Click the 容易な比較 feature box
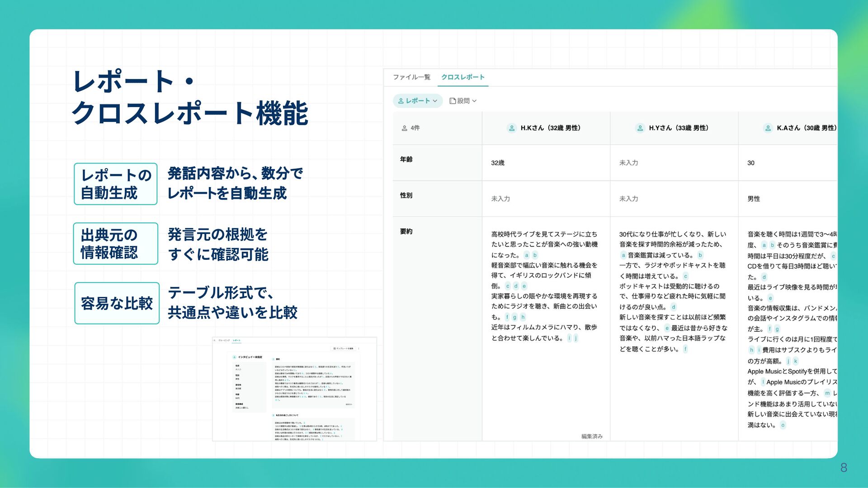 [x=117, y=303]
